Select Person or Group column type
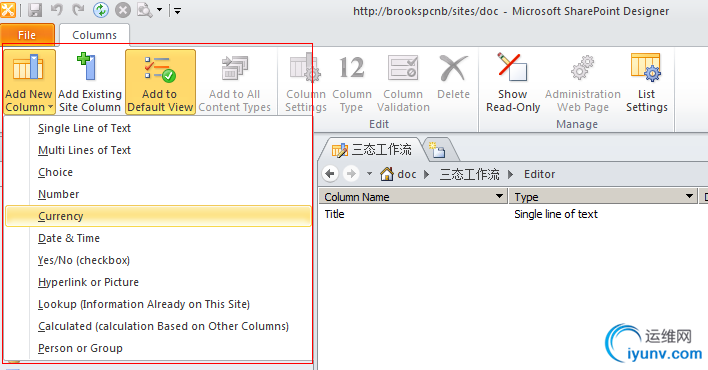The image size is (708, 370). tap(158, 348)
